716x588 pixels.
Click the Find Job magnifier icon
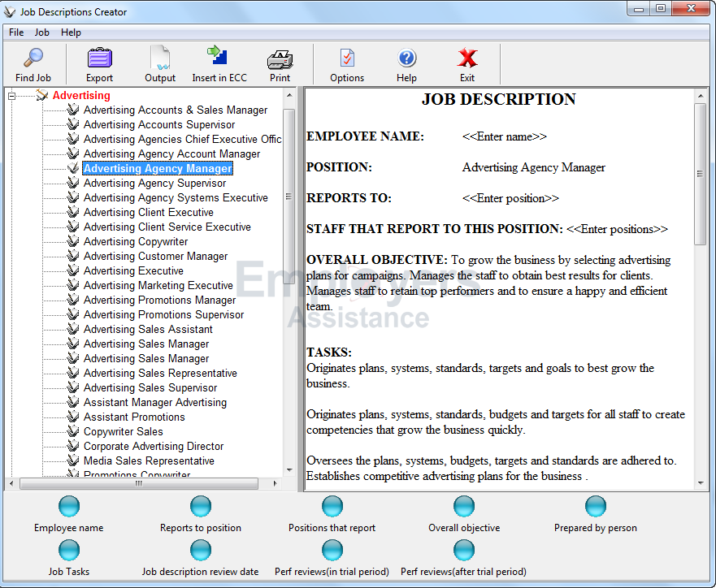pos(33,59)
